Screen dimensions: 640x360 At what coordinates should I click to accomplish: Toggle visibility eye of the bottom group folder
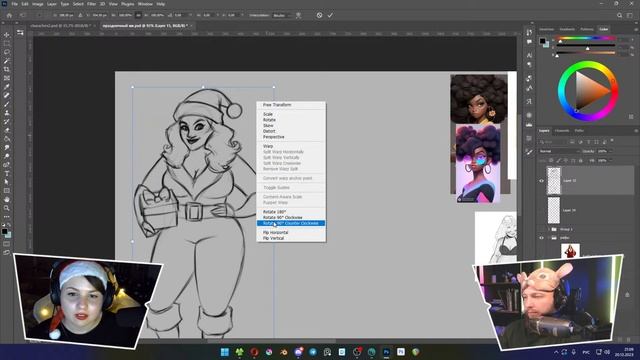tap(542, 238)
